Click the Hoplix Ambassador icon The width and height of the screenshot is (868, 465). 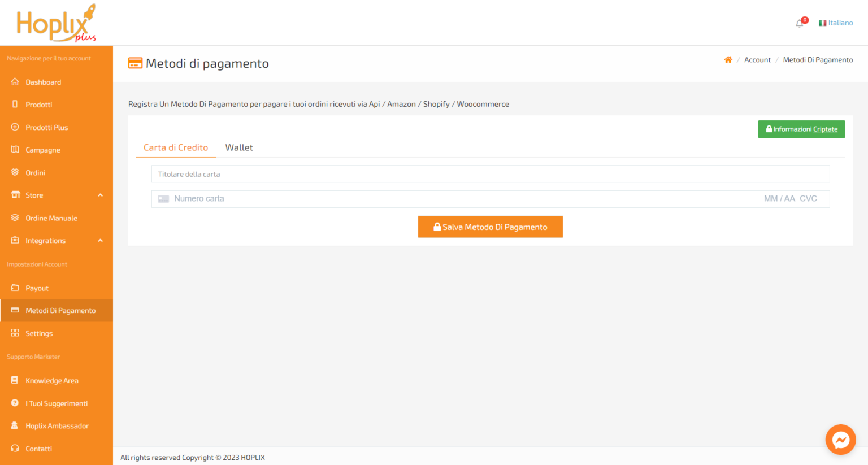tap(15, 425)
